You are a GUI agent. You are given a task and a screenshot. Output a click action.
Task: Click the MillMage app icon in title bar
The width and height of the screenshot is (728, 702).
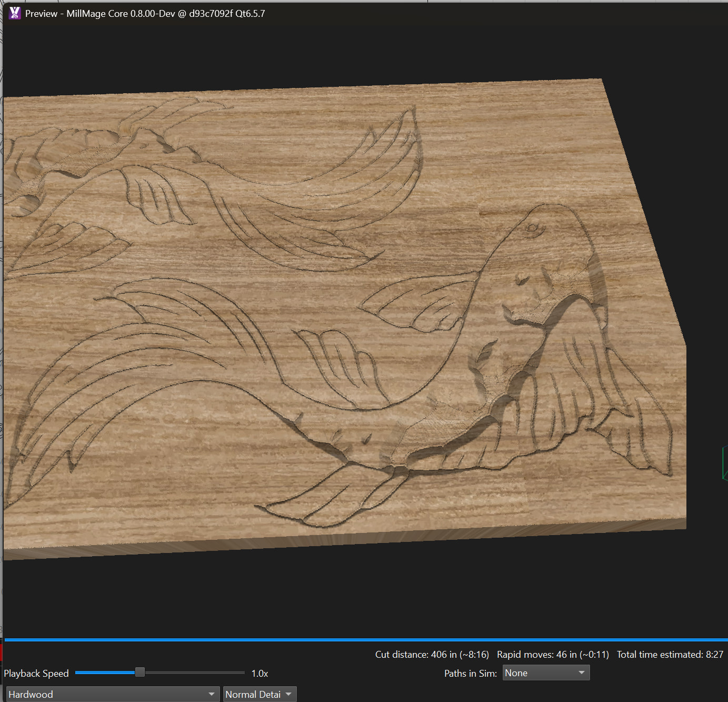15,13
